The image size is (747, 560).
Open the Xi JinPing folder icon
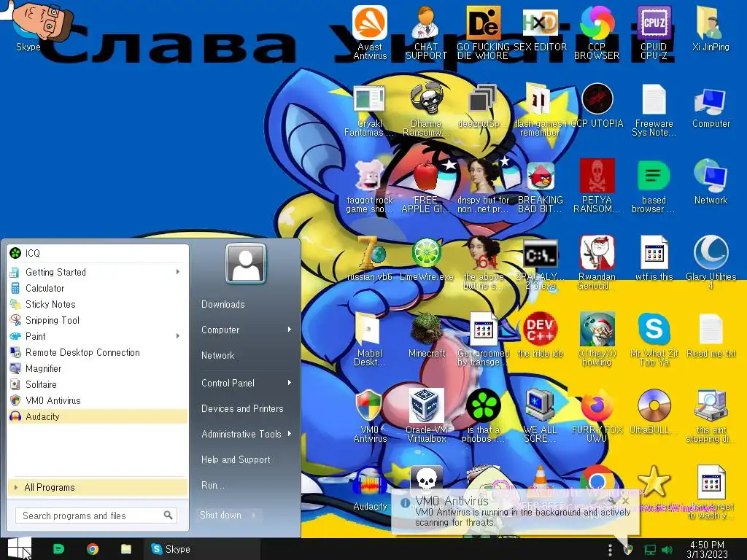tap(711, 28)
